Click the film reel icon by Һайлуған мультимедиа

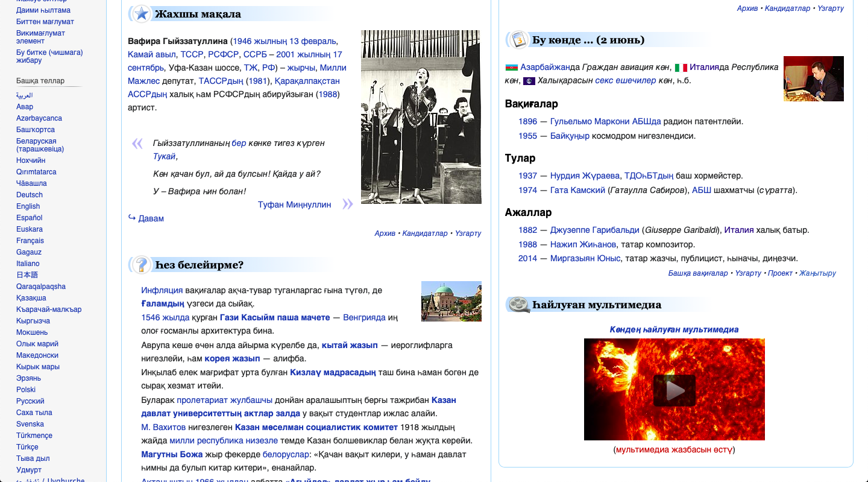pyautogui.click(x=518, y=305)
